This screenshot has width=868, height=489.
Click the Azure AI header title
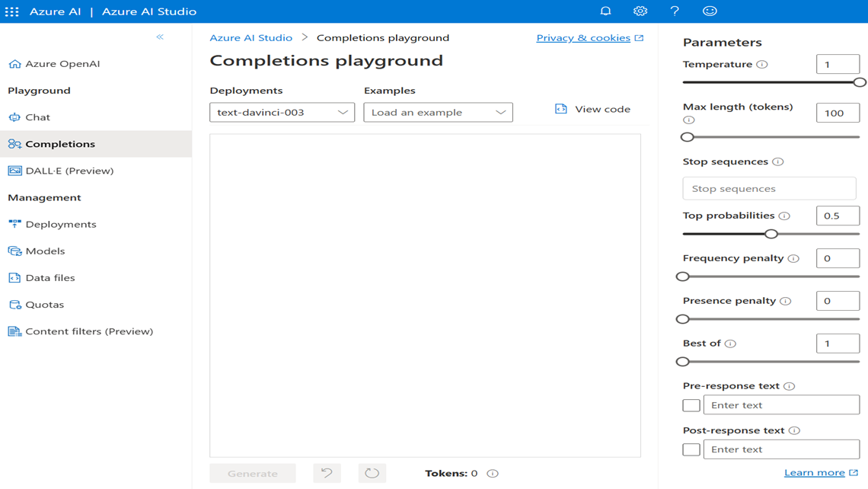55,11
